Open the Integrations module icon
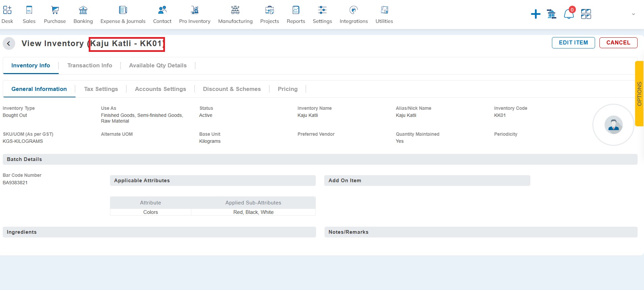 [x=354, y=10]
